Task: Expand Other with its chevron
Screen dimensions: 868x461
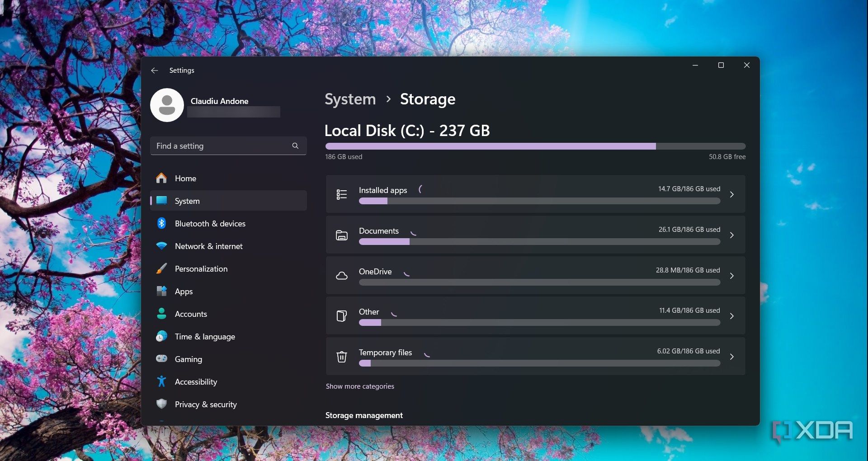Action: [731, 316]
